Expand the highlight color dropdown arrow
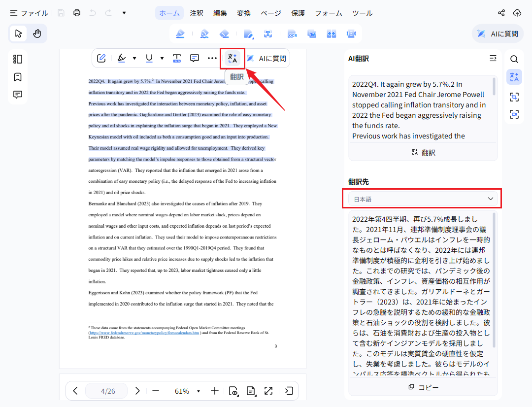Viewport: 532px width, 407px height. pos(134,58)
